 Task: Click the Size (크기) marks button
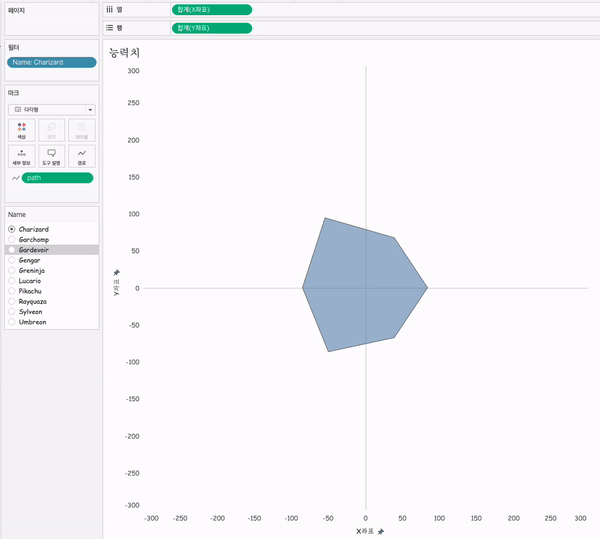(x=51, y=130)
